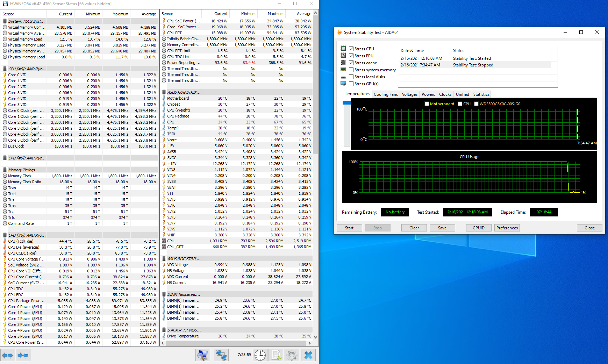Toggle the WDS500G3X0C-00SJG0 graph checkbox

(x=476, y=104)
